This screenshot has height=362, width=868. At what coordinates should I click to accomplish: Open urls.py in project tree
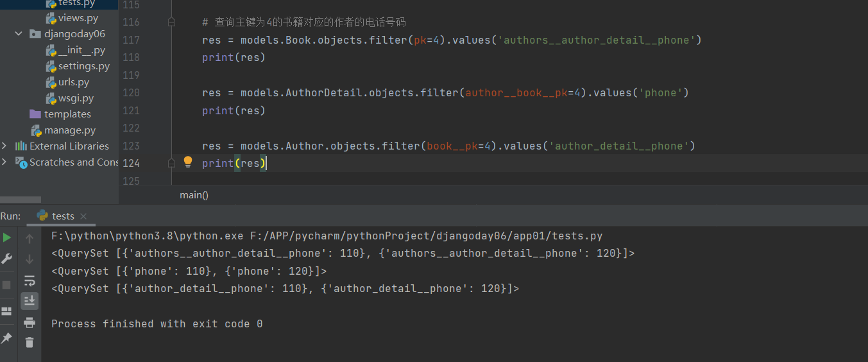pyautogui.click(x=74, y=82)
